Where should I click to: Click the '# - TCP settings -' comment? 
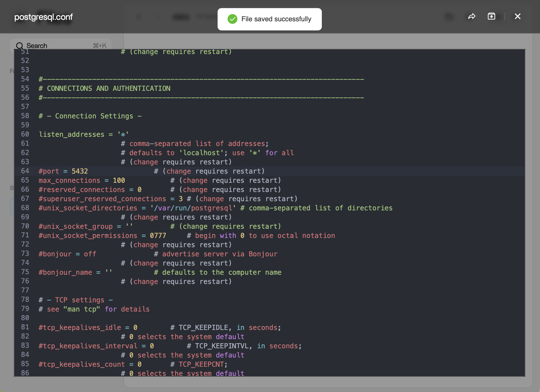(x=76, y=300)
